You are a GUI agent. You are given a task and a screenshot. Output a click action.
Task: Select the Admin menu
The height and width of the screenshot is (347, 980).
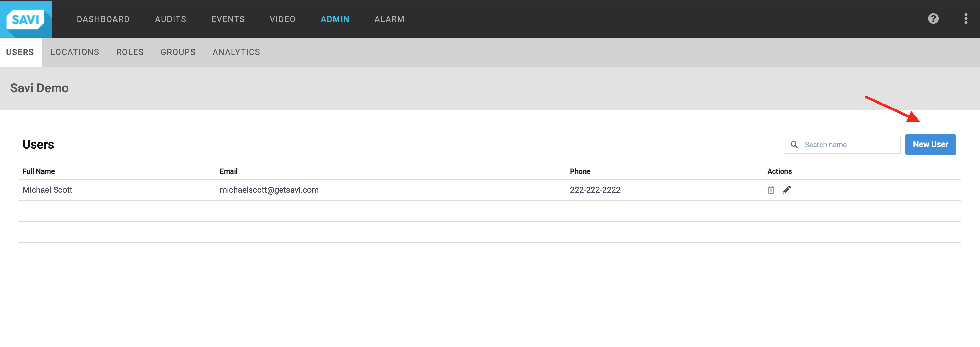coord(335,19)
